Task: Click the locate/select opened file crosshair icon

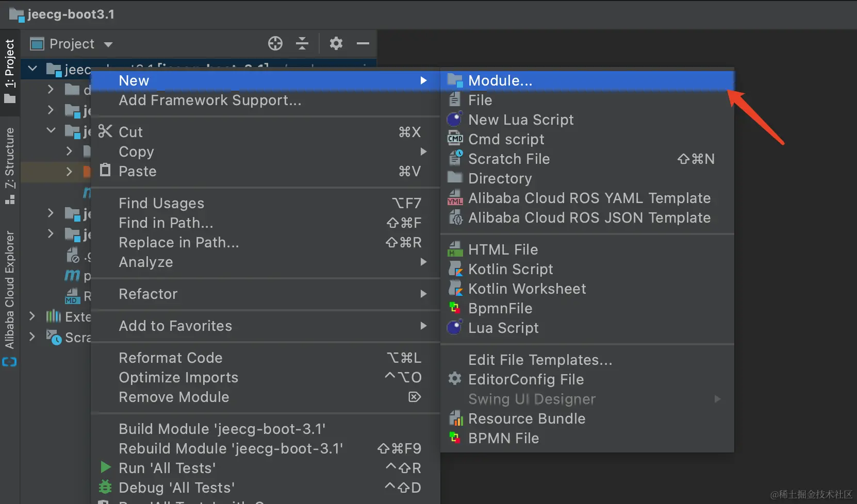Action: 275,44
